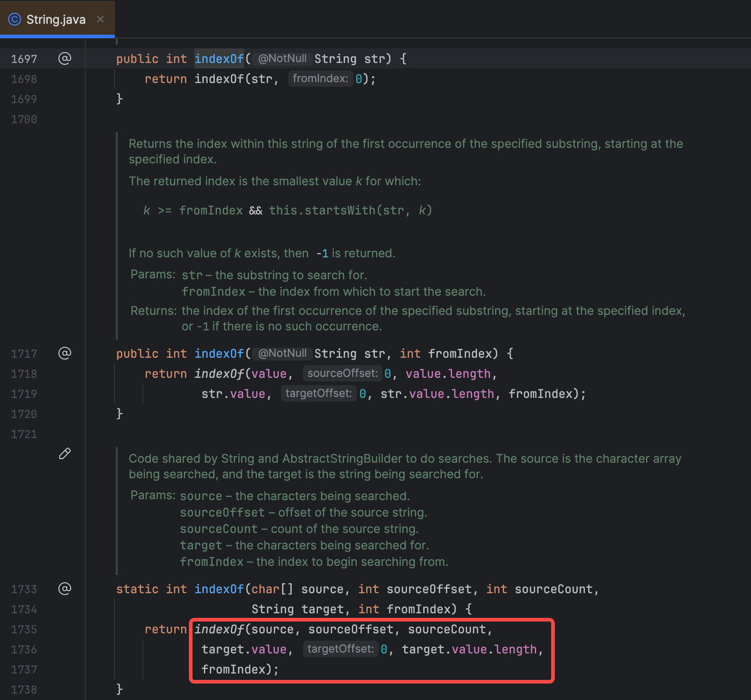Switch to the String.java editor tab

point(55,19)
